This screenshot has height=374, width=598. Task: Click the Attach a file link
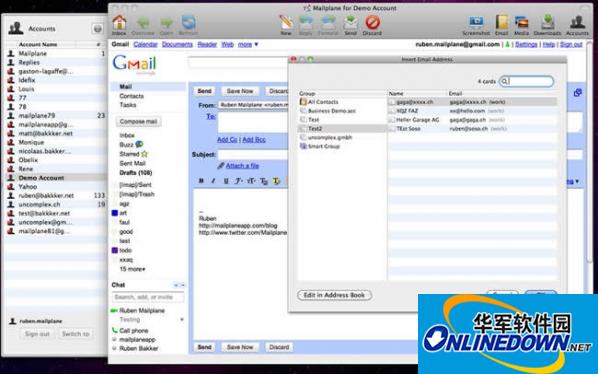point(242,166)
